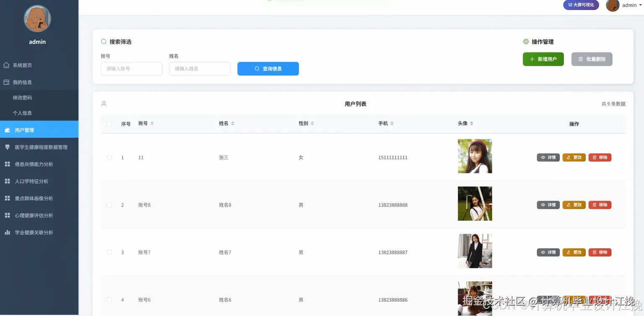Click the name cell 姓名6
This screenshot has height=316, width=644.
click(x=225, y=300)
